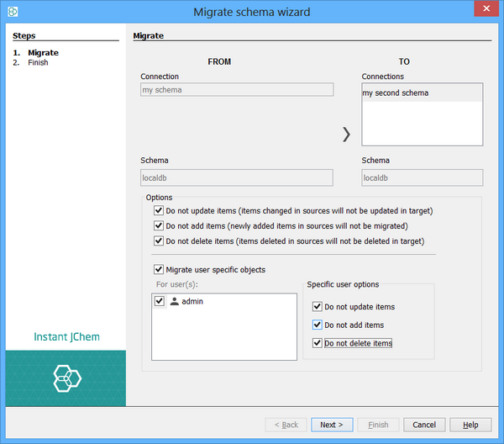The width and height of the screenshot is (504, 444).
Task: Toggle specific user Do not update items
Action: (x=317, y=308)
